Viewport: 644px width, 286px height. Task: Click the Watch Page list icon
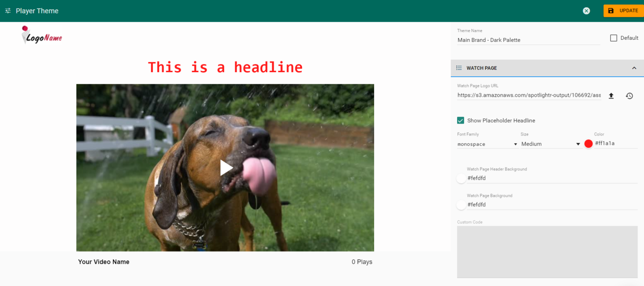[459, 68]
